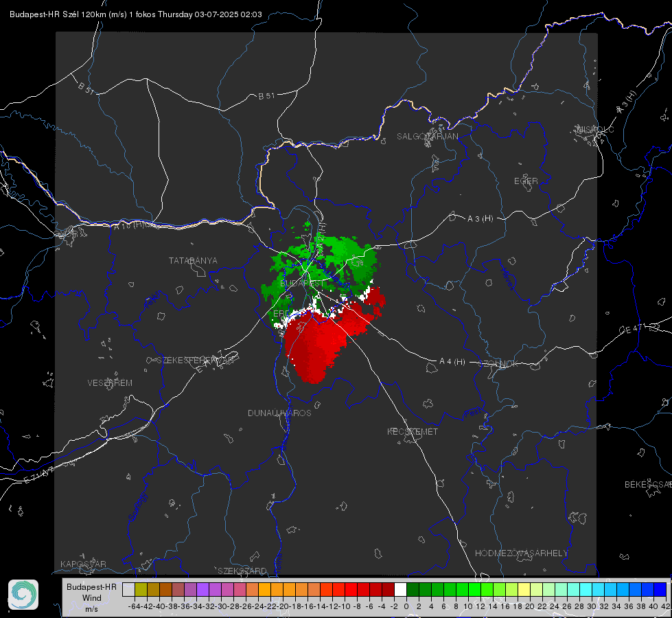Click the SALGÓTARJÁN city label
Image resolution: width=672 pixels, height=618 pixels.
pos(427,137)
